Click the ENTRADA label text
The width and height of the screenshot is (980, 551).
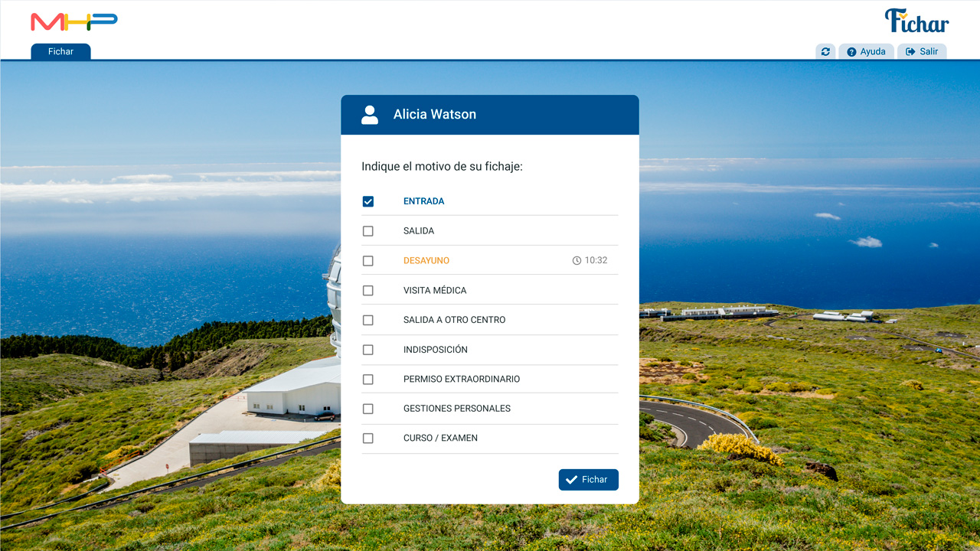point(423,201)
